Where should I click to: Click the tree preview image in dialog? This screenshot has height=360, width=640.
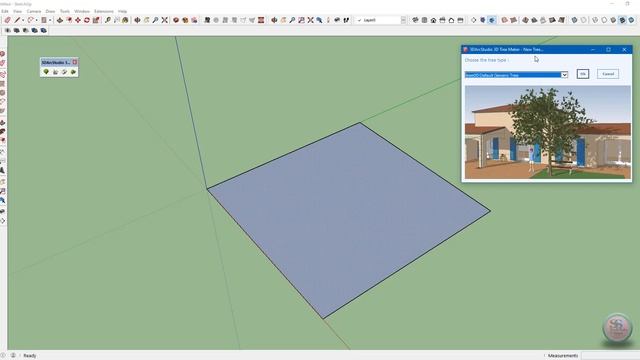pos(548,132)
